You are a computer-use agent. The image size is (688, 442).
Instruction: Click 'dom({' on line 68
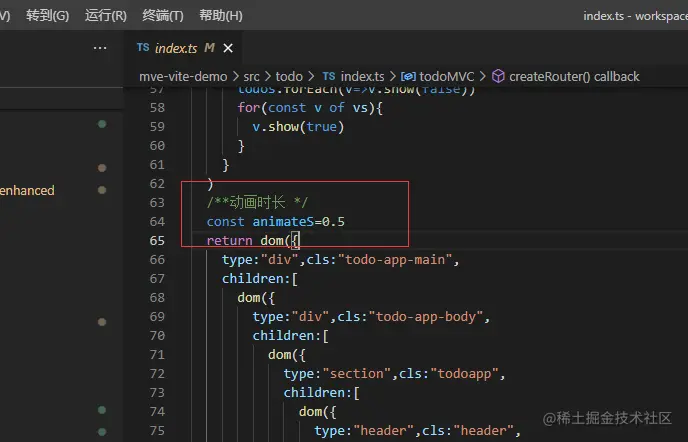click(256, 298)
